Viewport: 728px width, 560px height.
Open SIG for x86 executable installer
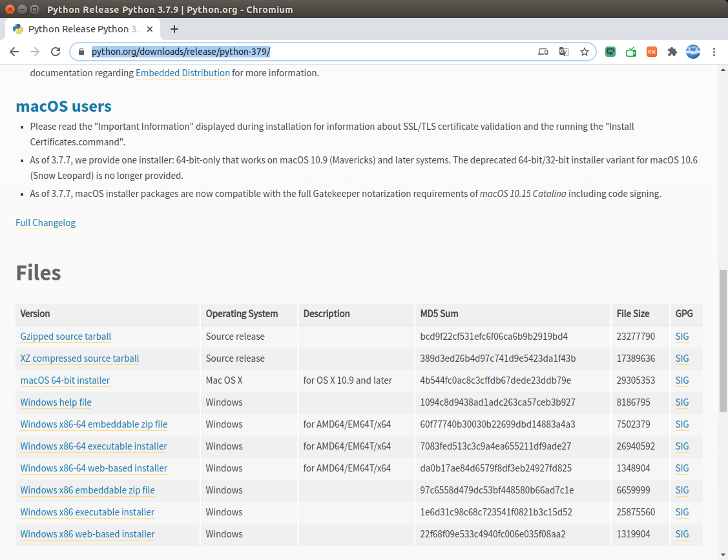click(x=682, y=512)
